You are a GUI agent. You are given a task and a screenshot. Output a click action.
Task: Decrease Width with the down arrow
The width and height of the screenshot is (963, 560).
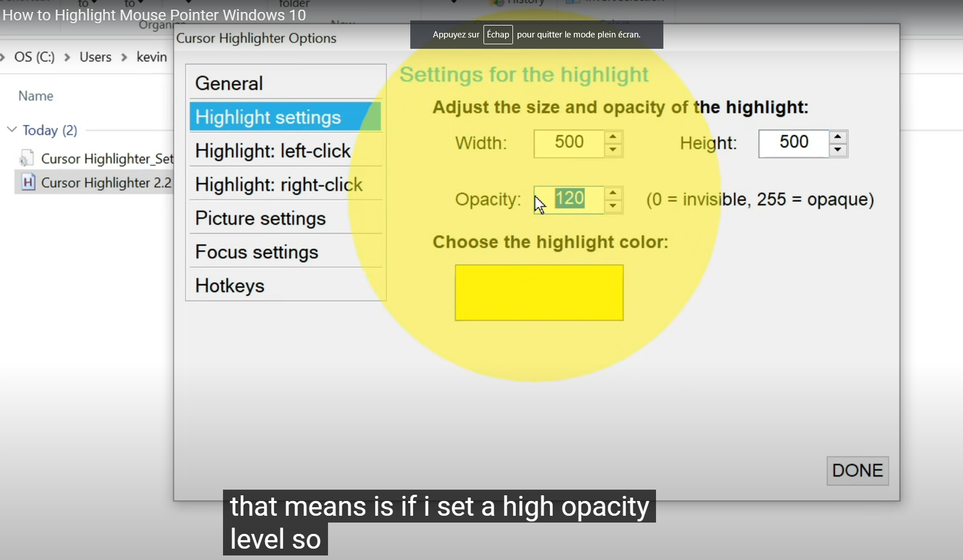coord(613,150)
